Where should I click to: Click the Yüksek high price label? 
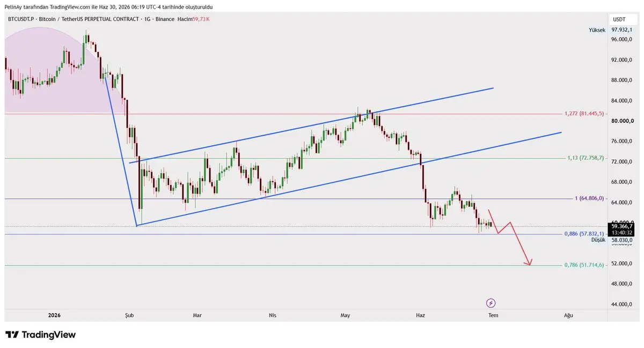point(597,30)
